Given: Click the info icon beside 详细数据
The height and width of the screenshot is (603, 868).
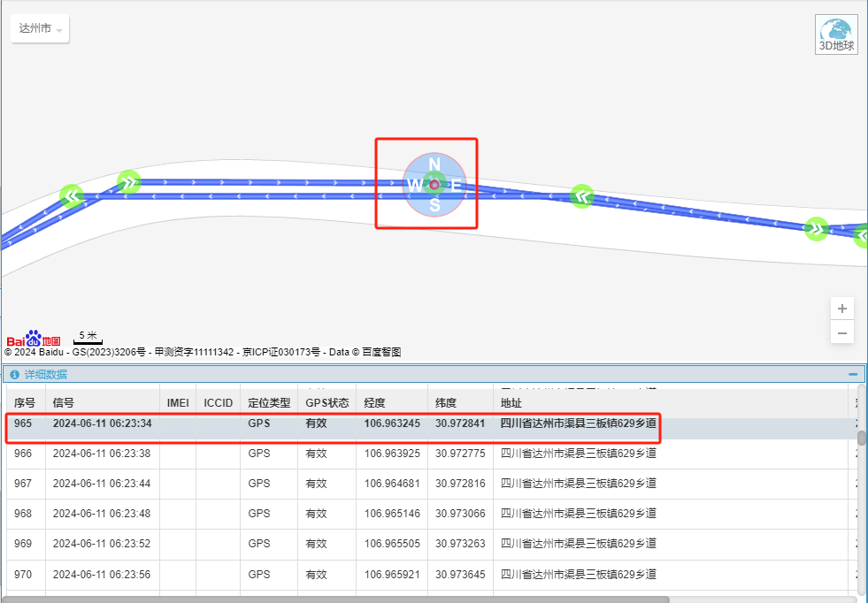Looking at the screenshot, I should click(x=14, y=375).
